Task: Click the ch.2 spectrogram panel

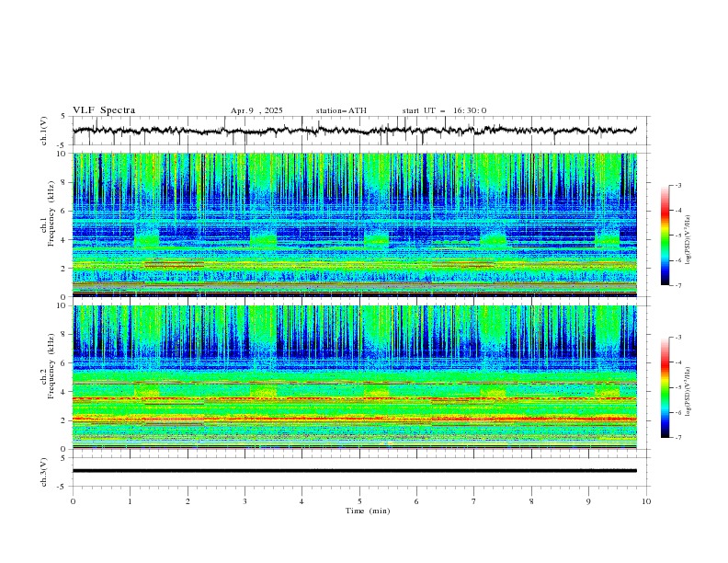Action: [x=355, y=377]
